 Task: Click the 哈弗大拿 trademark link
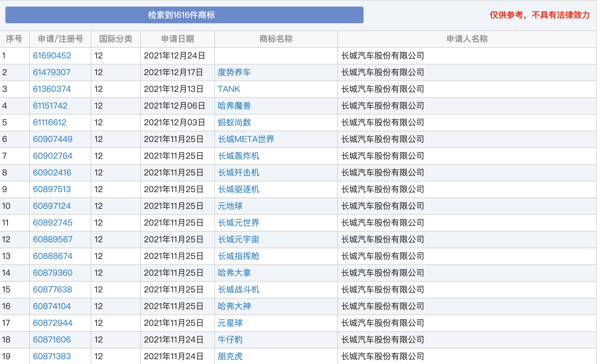(234, 273)
